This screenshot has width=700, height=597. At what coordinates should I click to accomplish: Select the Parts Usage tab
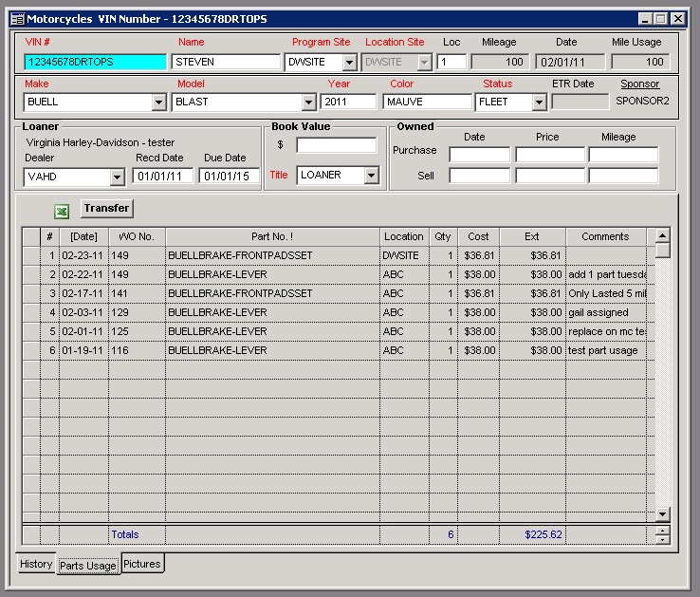pyautogui.click(x=88, y=566)
